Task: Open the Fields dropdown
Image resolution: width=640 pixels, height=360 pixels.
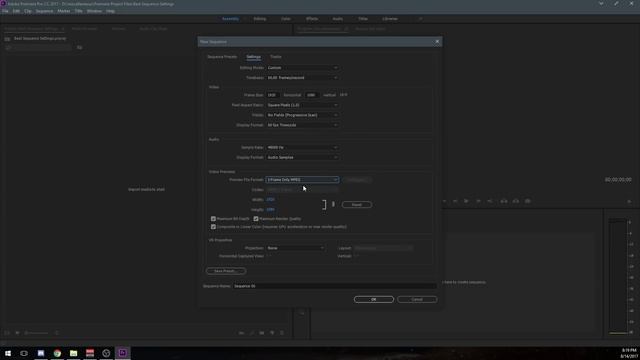Action: 302,115
